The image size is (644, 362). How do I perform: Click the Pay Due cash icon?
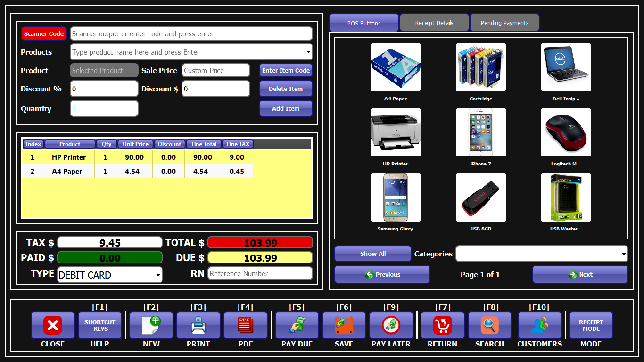click(297, 325)
